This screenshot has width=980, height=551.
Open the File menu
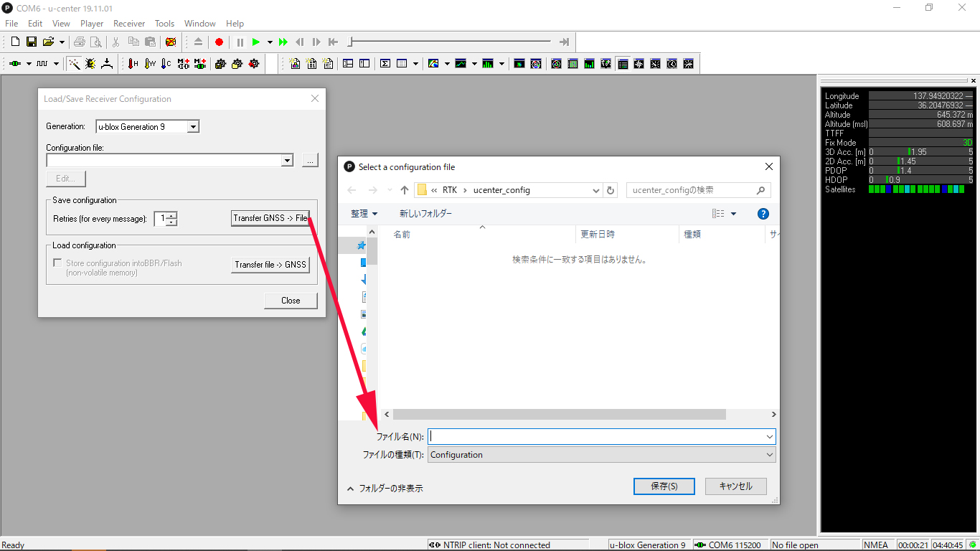(x=11, y=24)
